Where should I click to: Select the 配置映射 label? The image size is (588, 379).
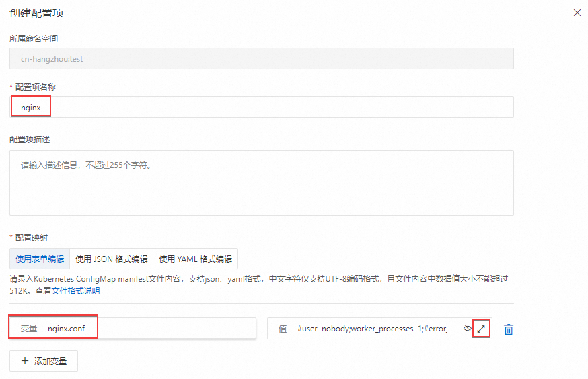[x=32, y=238]
